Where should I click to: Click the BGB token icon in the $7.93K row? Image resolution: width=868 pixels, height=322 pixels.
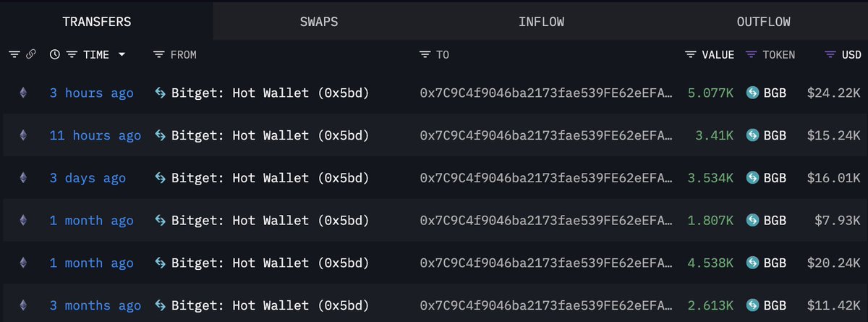coord(752,221)
